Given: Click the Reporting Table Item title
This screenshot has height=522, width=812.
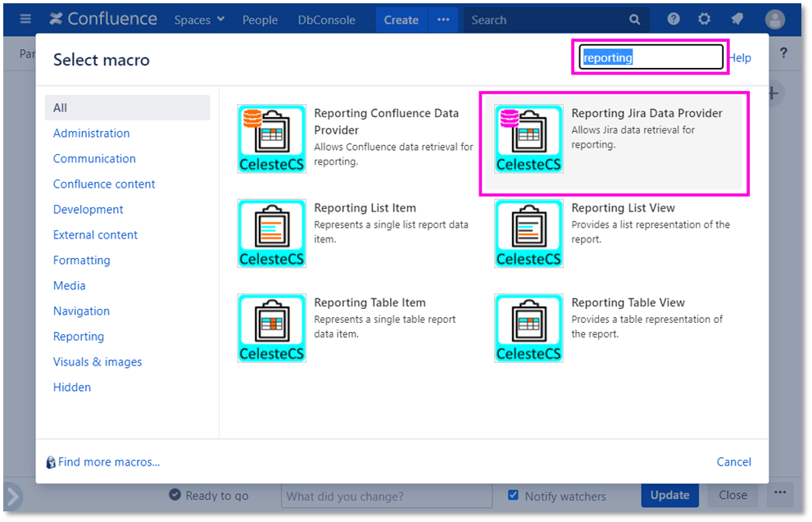Looking at the screenshot, I should click(x=370, y=302).
